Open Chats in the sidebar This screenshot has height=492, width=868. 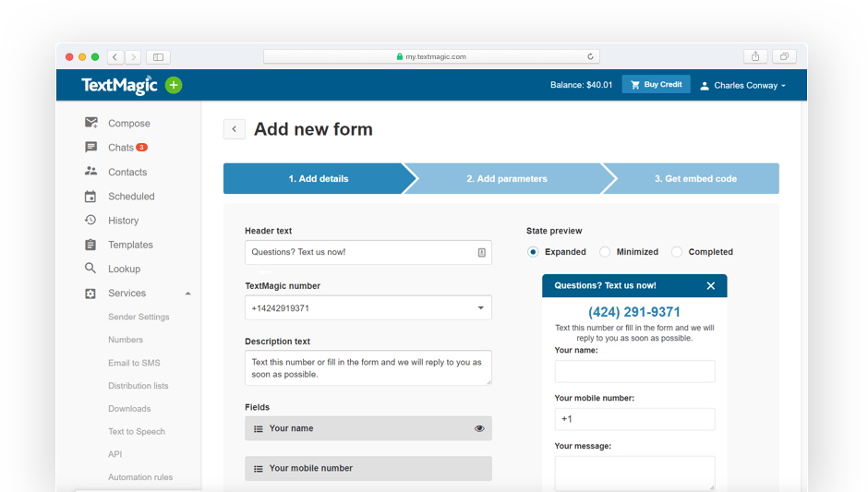tap(121, 148)
